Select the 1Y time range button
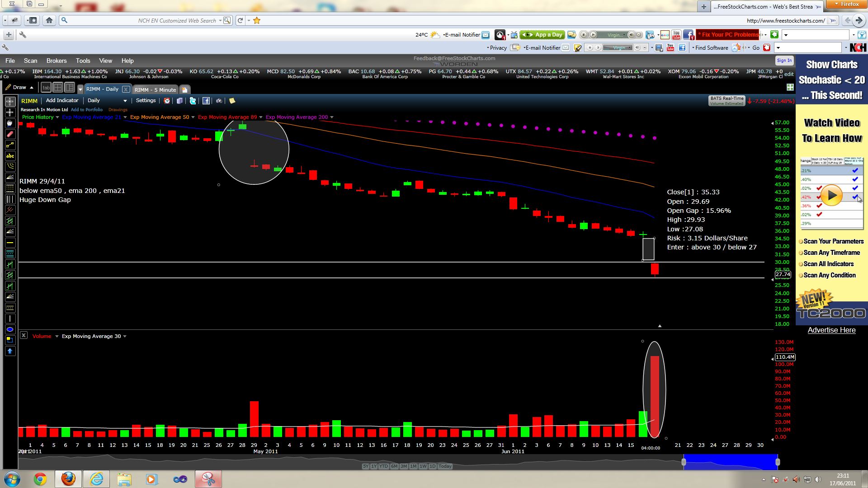 click(x=373, y=466)
